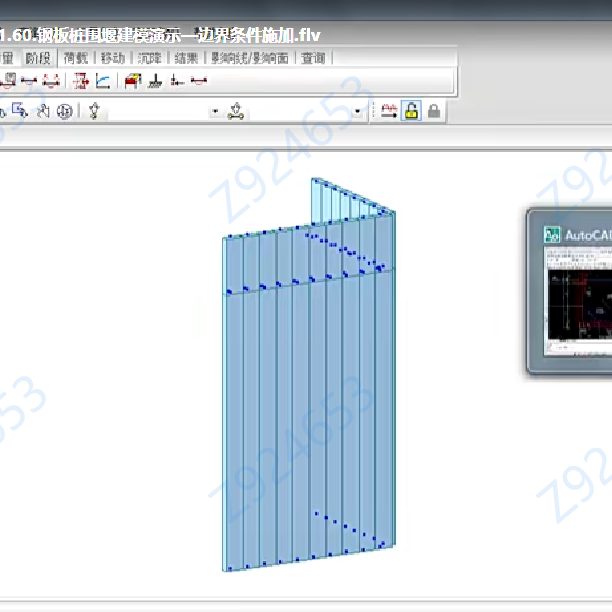The image size is (612, 612).
Task: Click the element selection icon between the combo boxes
Action: (236, 112)
